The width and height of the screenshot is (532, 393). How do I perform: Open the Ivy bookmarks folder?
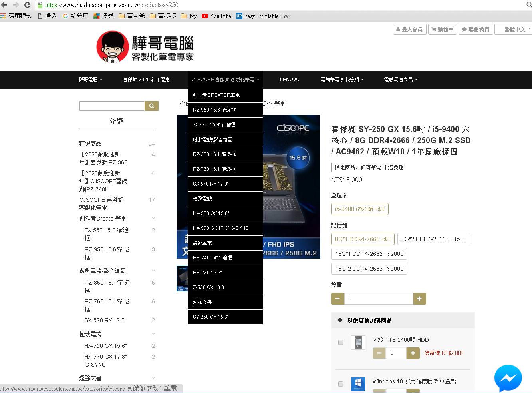coord(189,16)
